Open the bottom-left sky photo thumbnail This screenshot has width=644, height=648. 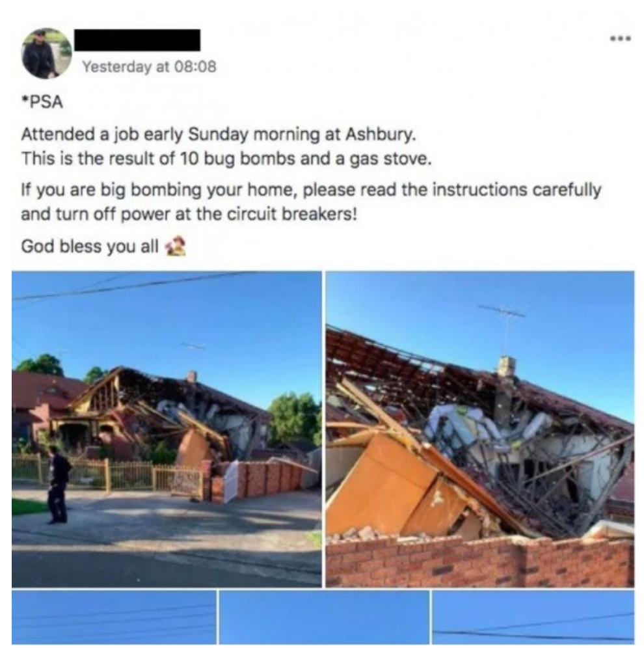pos(114,617)
